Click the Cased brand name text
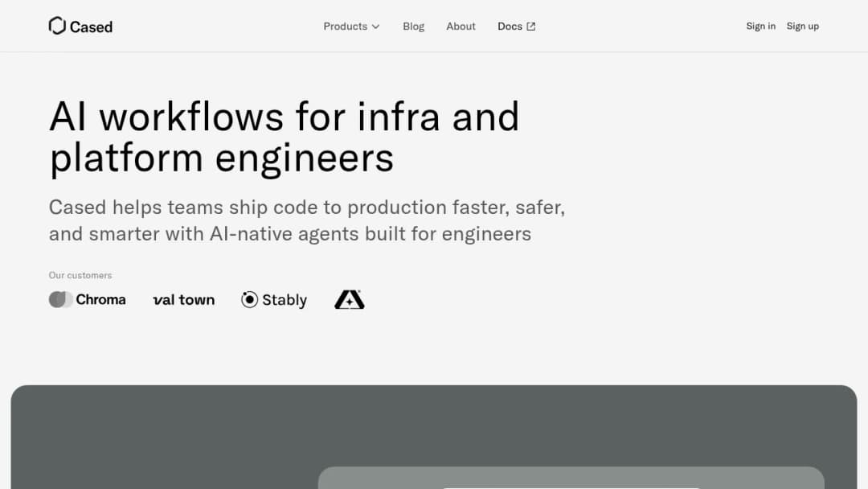This screenshot has height=489, width=868. (91, 27)
